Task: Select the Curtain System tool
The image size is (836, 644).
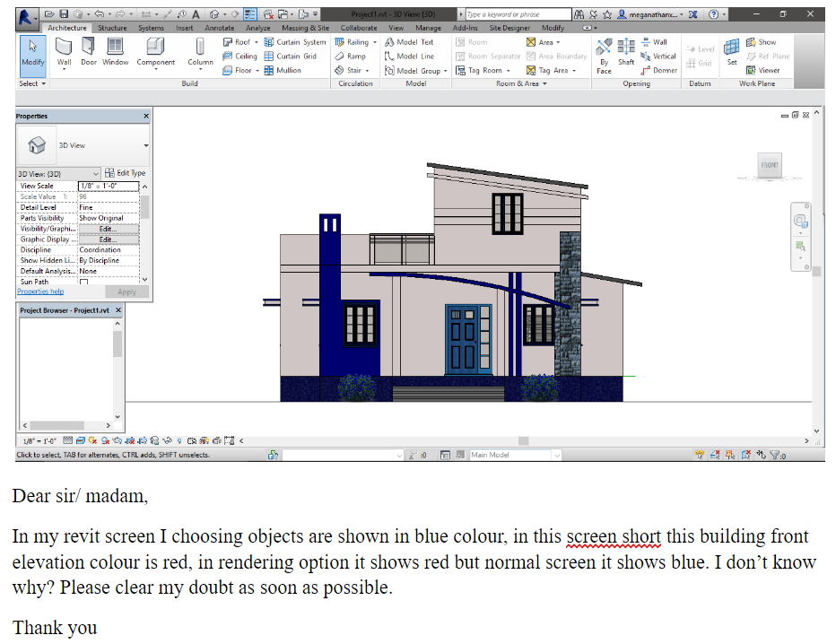Action: (295, 42)
